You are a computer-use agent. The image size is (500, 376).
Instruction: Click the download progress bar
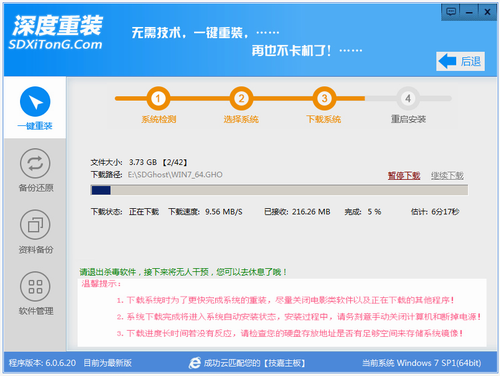[279, 190]
